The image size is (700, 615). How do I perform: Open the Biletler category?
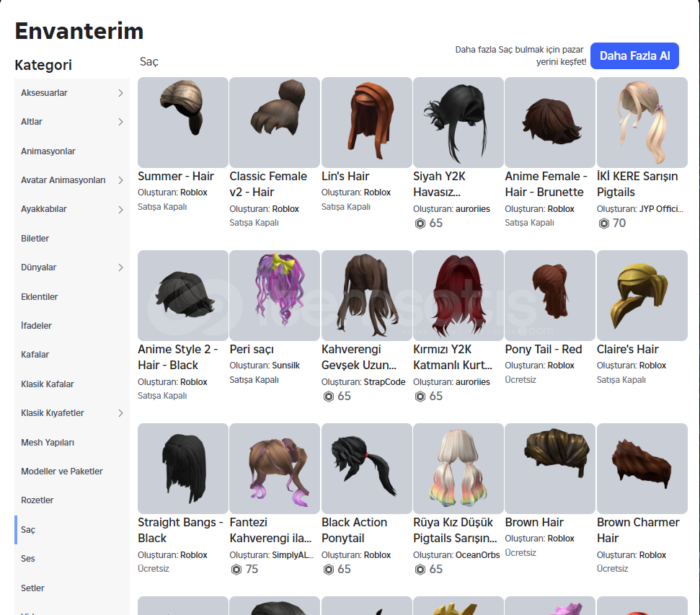coord(72,239)
